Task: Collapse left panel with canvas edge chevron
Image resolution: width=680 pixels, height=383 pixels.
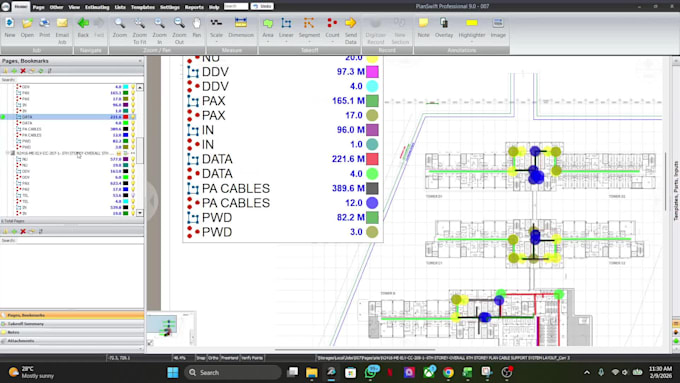Action: (x=152, y=201)
